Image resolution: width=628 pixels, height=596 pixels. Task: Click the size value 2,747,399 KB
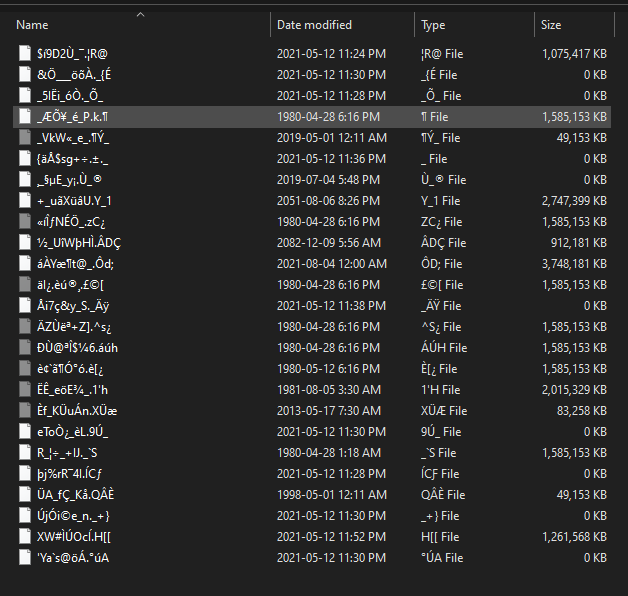pyautogui.click(x=574, y=201)
